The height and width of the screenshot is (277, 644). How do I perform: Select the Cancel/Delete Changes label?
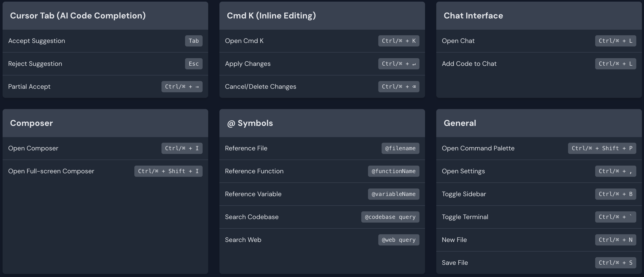point(261,87)
